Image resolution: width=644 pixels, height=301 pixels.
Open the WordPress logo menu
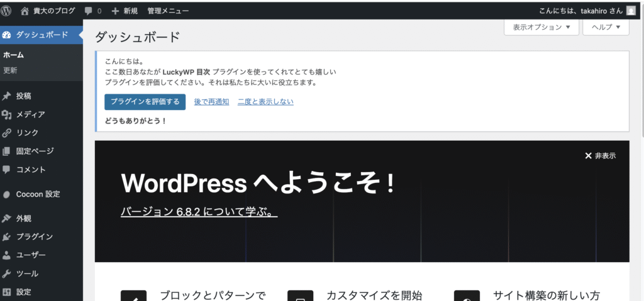(6, 11)
